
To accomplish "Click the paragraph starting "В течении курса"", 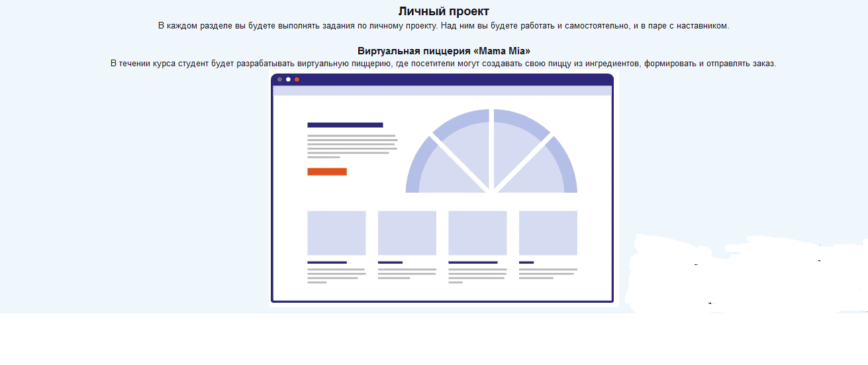I will click(x=444, y=64).
